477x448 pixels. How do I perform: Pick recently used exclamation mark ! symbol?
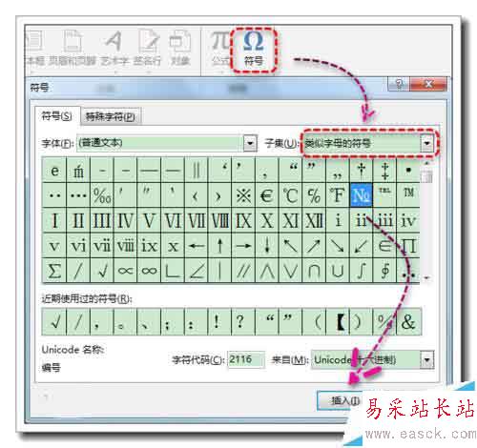pos(220,322)
